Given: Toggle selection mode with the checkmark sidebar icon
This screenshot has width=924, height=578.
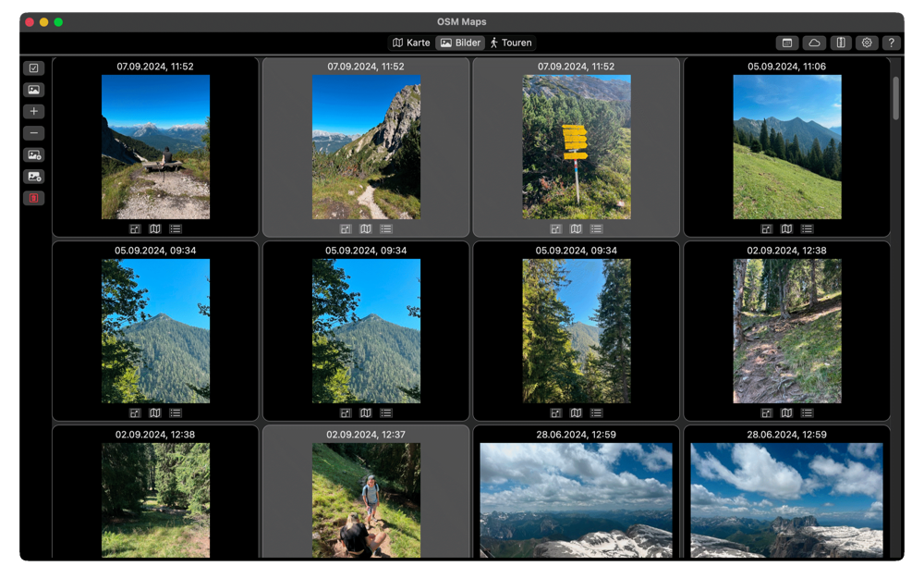Looking at the screenshot, I should 33,68.
